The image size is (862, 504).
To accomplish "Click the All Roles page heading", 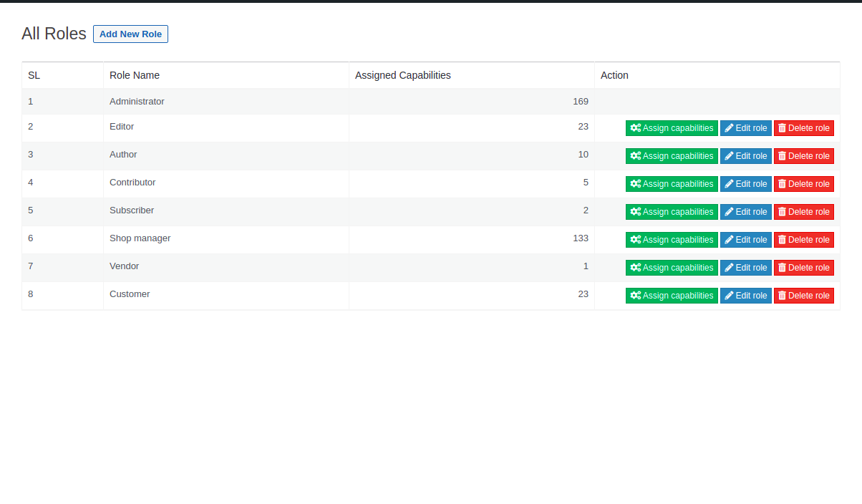I will click(x=54, y=34).
